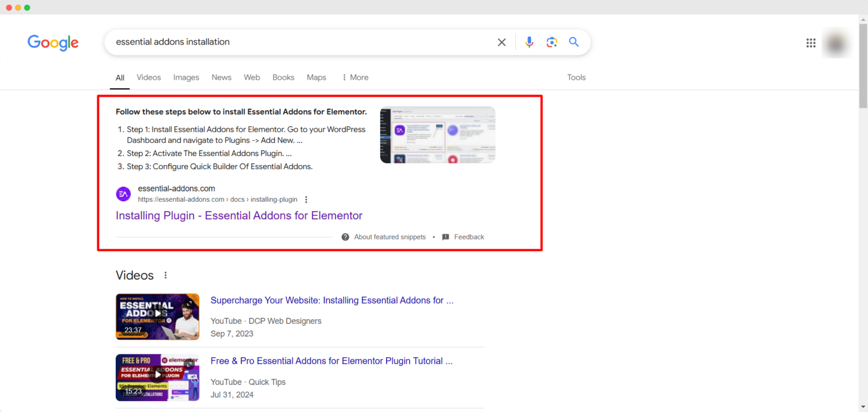Expand the More search categories menu
Viewport: 868px width, 412px height.
click(x=355, y=77)
